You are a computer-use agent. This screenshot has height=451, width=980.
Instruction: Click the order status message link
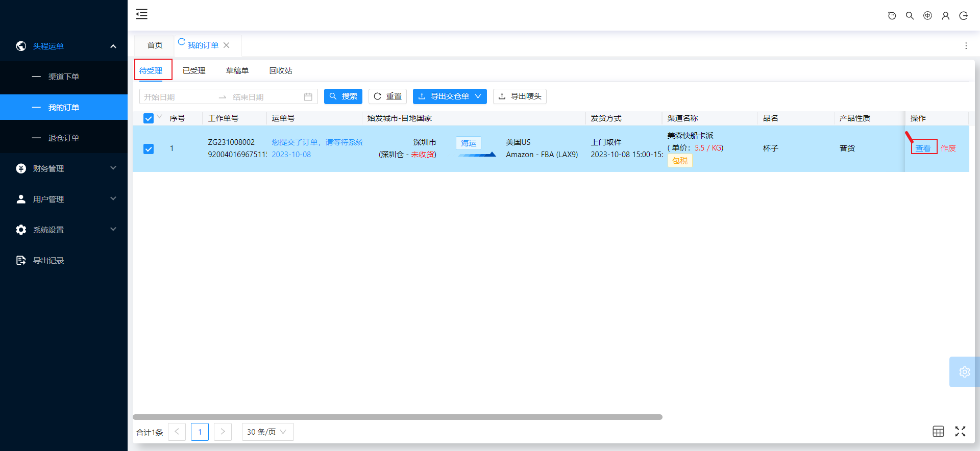click(317, 142)
